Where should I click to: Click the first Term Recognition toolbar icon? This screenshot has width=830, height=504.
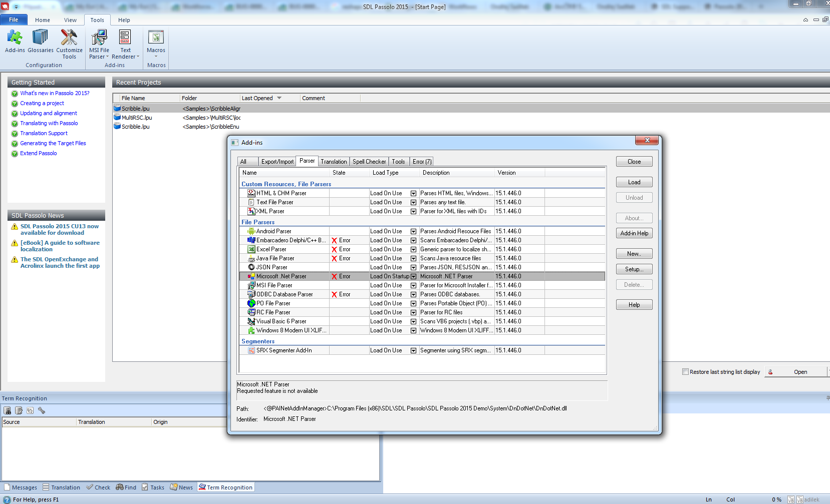(8, 410)
